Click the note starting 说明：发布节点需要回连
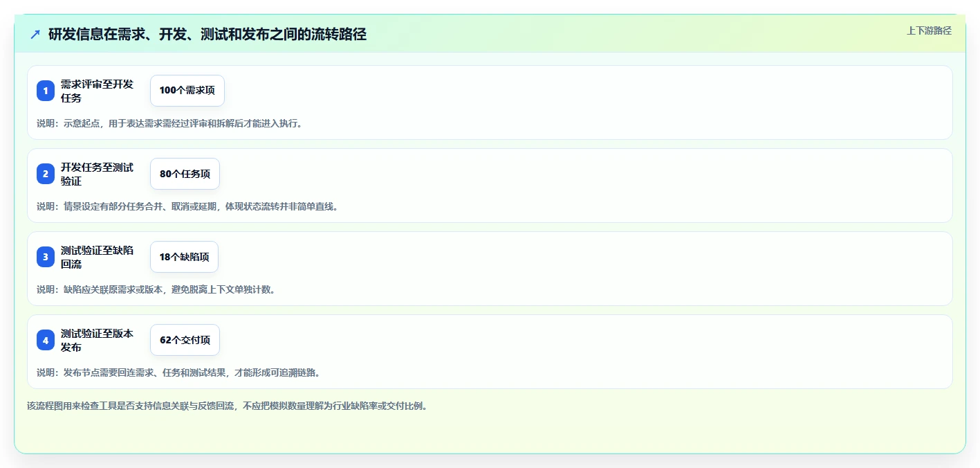Image resolution: width=980 pixels, height=468 pixels. point(178,372)
